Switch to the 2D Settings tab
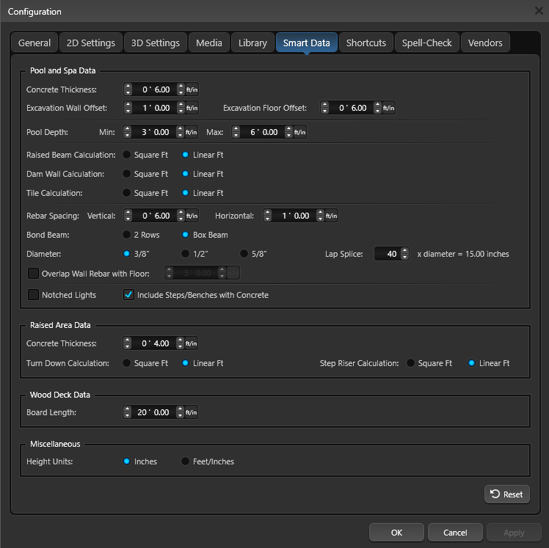Screen dimensions: 549x548 (91, 43)
